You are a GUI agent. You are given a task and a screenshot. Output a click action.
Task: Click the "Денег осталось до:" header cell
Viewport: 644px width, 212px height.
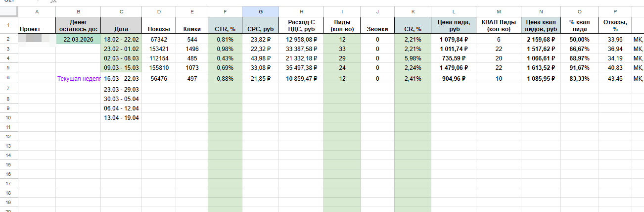(x=78, y=26)
